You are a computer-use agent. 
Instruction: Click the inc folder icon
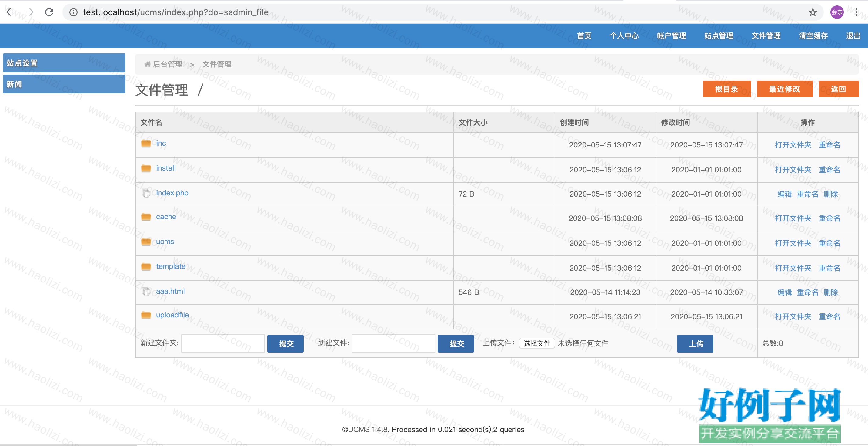[146, 144]
